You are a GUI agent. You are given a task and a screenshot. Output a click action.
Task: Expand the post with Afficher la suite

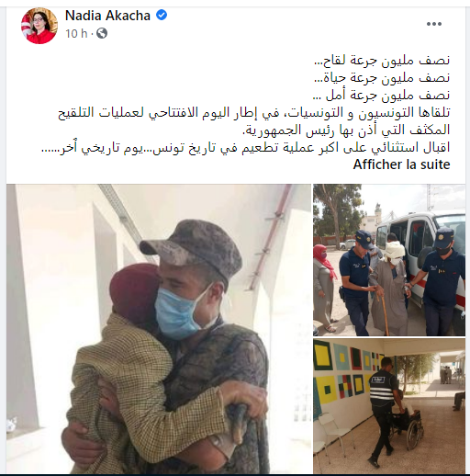coord(401,164)
